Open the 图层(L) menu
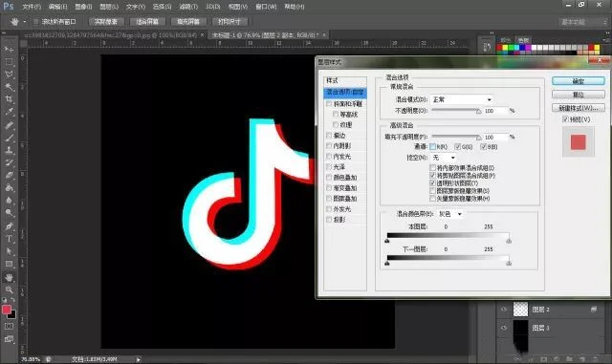Screen dimensions: 612x364 [x=109, y=7]
